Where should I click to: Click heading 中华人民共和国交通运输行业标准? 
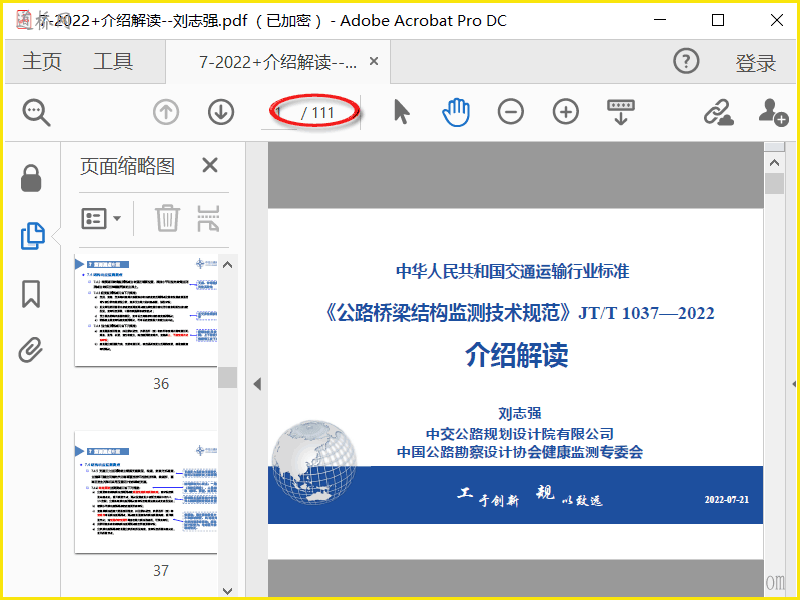(x=513, y=271)
